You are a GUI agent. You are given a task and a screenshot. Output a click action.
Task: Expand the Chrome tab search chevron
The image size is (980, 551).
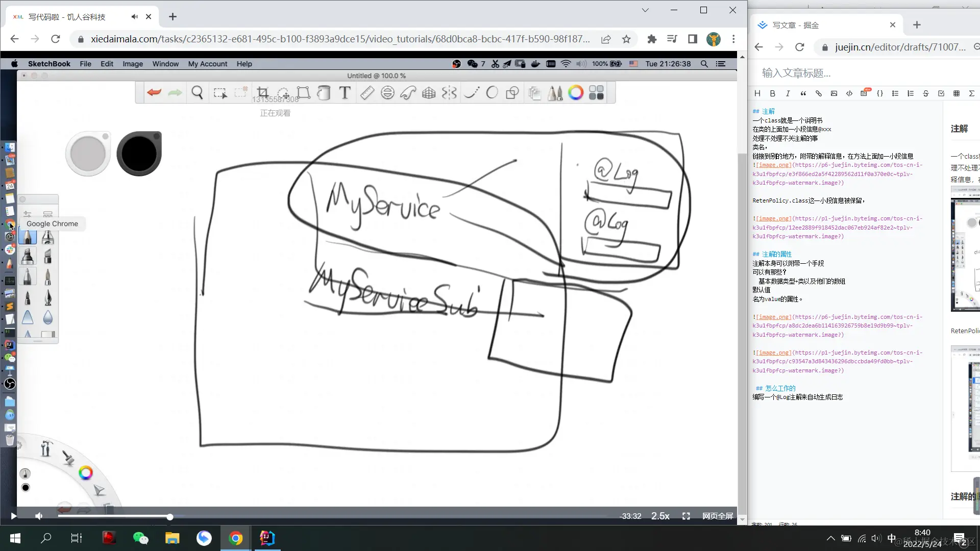645,10
